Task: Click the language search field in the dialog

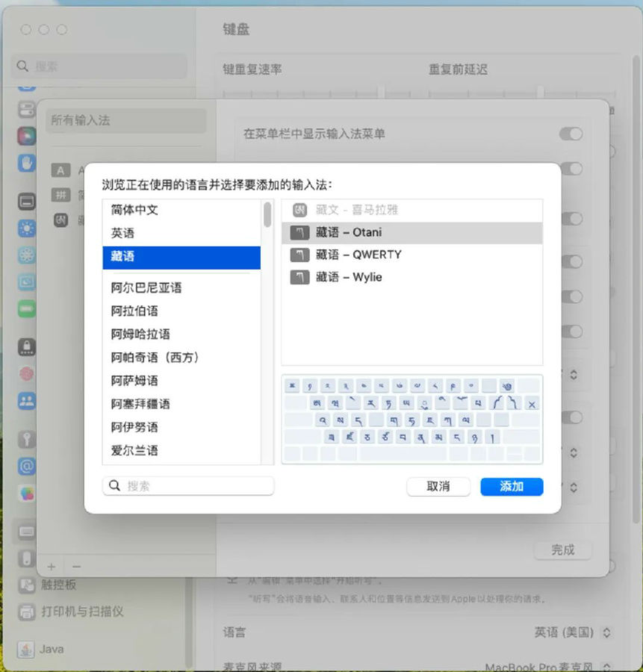Action: (x=188, y=486)
